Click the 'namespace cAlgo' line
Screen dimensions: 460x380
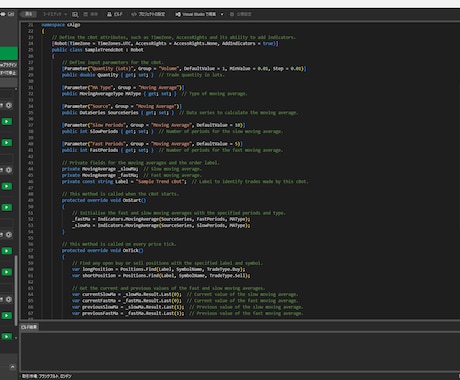click(61, 25)
